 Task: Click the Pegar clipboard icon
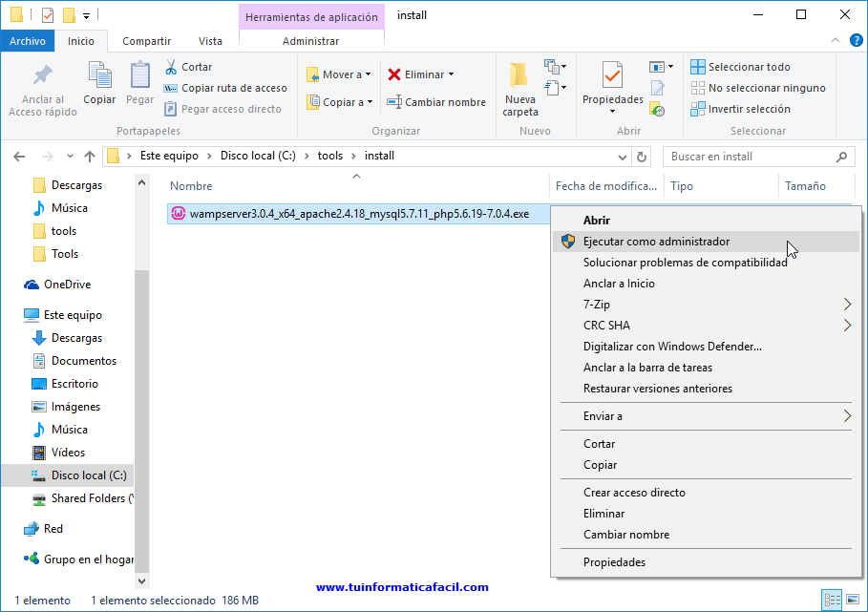coord(139,74)
